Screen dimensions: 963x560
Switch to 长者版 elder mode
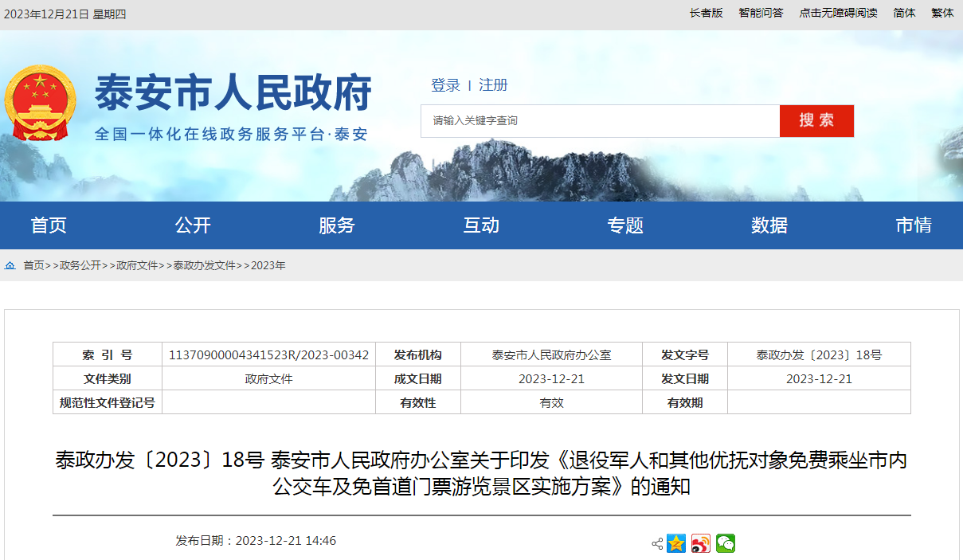[x=706, y=13]
